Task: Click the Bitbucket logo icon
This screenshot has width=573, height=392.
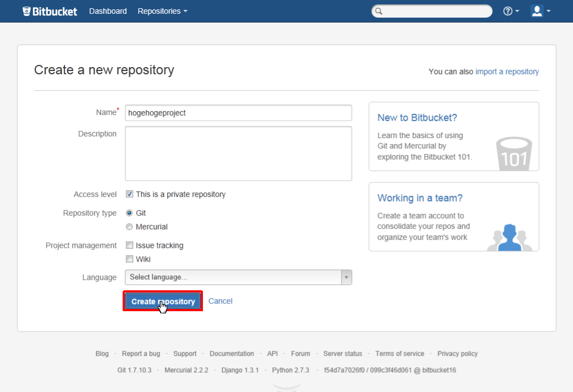Action: click(x=27, y=11)
